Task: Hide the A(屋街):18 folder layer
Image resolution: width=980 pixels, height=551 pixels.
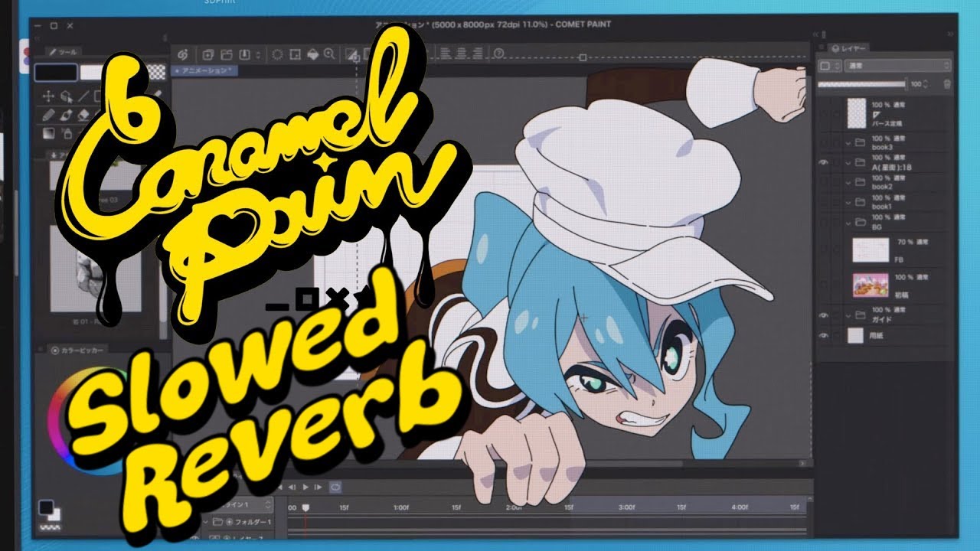Action: click(x=825, y=162)
